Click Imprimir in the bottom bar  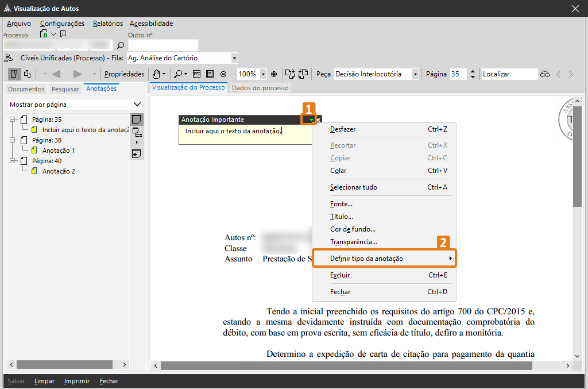tap(76, 381)
